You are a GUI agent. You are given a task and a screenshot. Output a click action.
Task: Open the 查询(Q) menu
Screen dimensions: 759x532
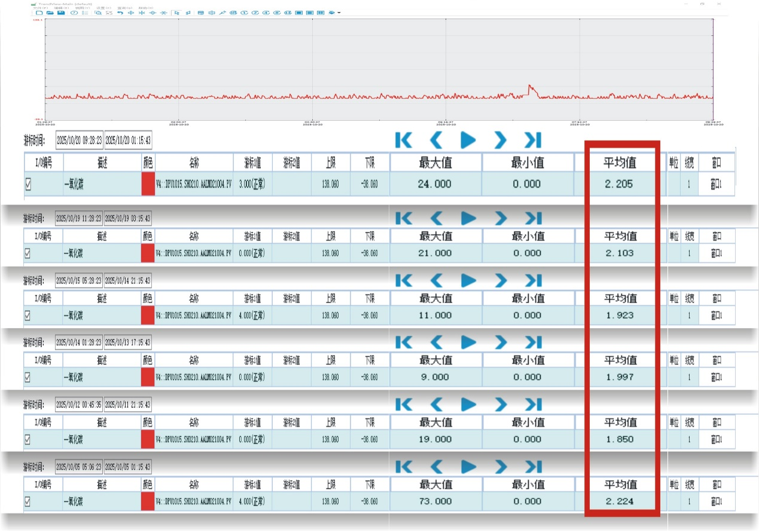124,8
